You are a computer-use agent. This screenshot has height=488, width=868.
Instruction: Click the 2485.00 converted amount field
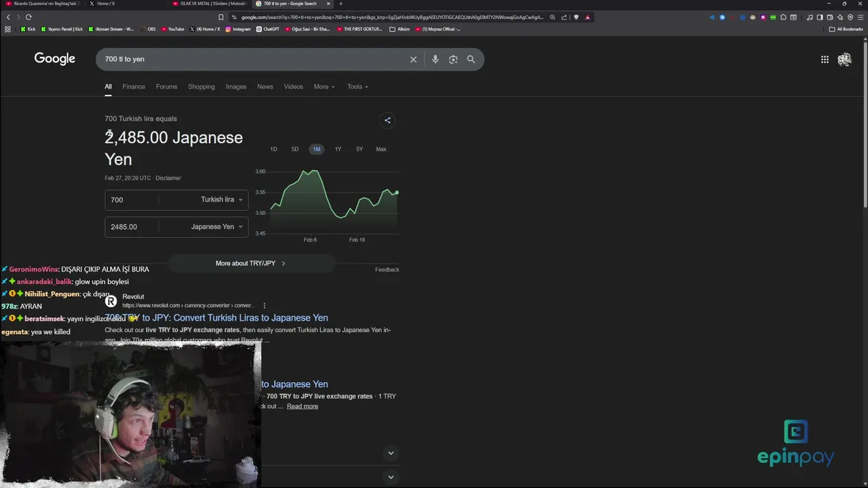pyautogui.click(x=132, y=227)
